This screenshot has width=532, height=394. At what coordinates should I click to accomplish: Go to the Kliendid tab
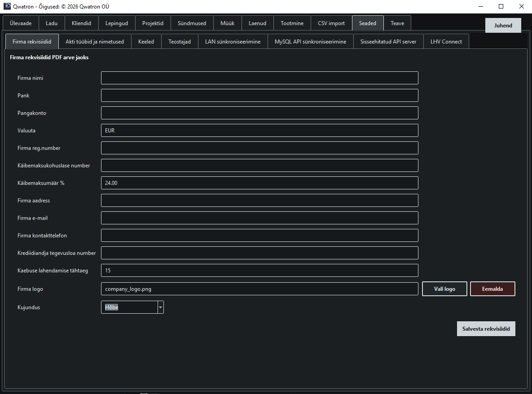click(x=81, y=23)
